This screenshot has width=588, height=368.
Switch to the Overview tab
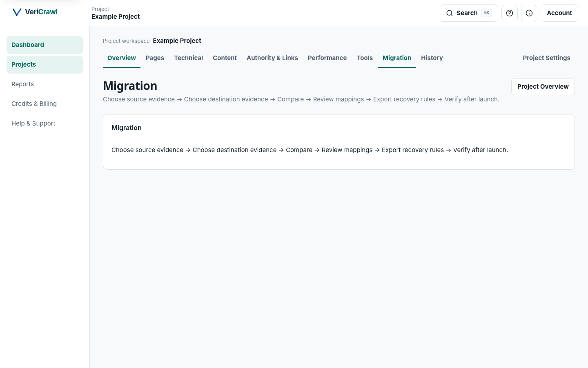tap(122, 58)
